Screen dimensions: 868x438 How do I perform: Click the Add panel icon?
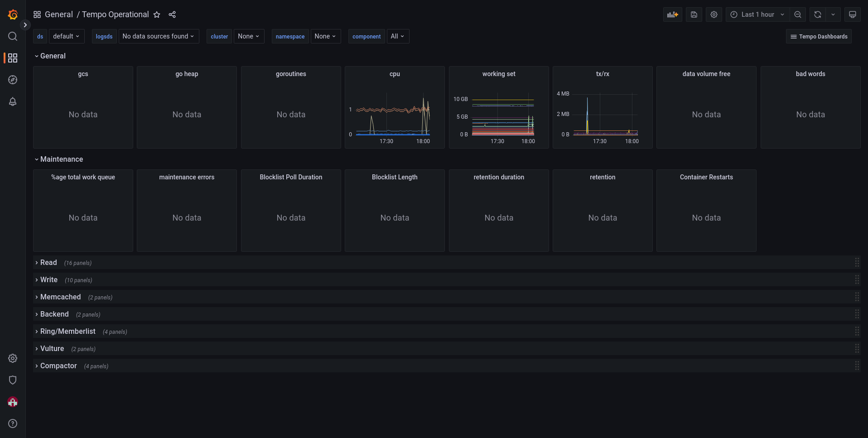tap(672, 14)
